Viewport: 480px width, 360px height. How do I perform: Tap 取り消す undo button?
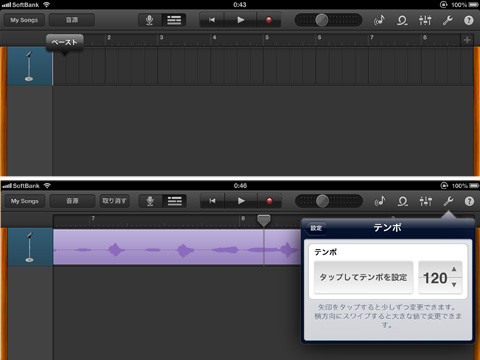114,201
